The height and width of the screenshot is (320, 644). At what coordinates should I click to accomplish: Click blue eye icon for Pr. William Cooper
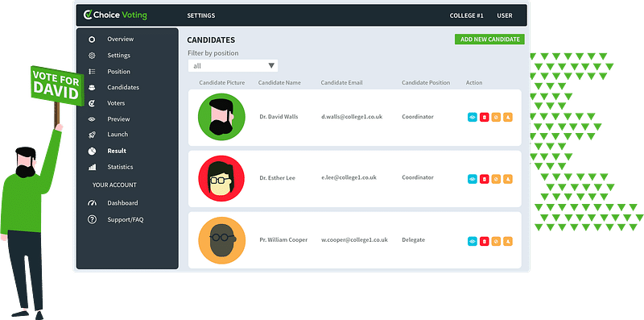point(473,241)
